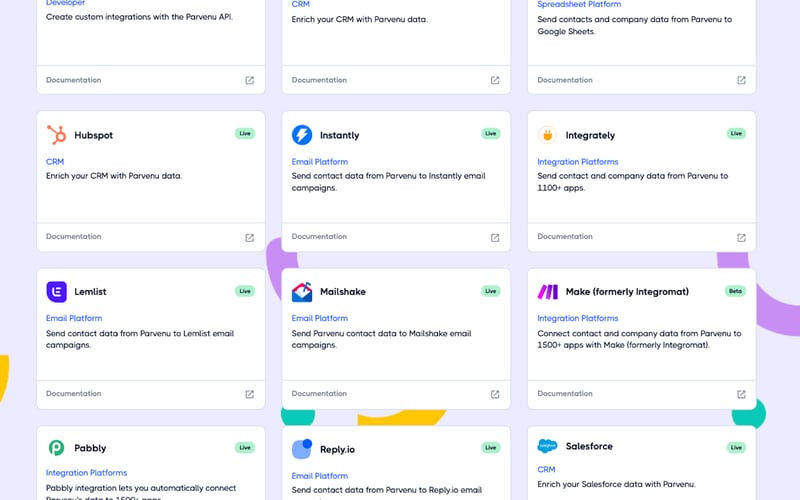Open external link icon in Make card

click(741, 394)
